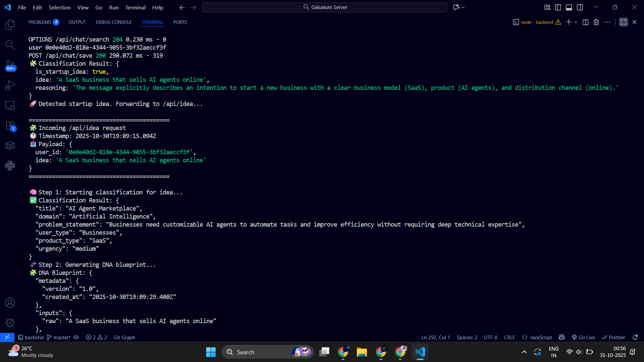The image size is (644, 362).
Task: Click the Galuxium Server command center search
Action: [x=325, y=7]
